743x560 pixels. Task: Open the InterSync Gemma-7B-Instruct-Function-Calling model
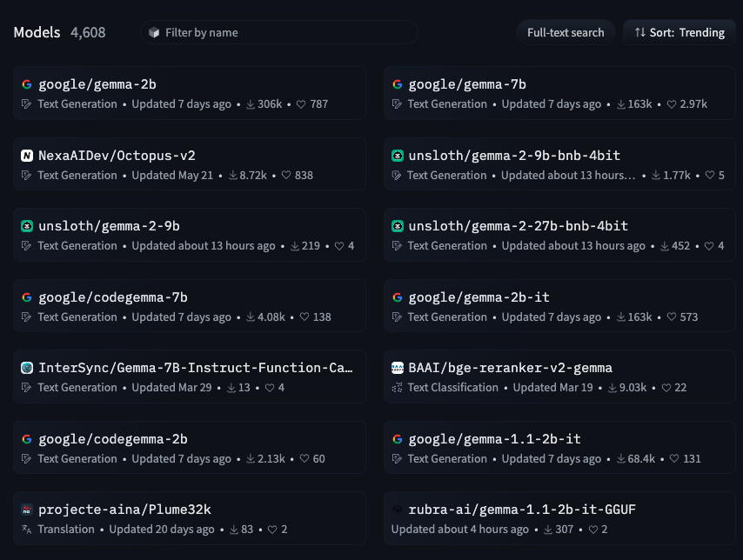pyautogui.click(x=195, y=368)
